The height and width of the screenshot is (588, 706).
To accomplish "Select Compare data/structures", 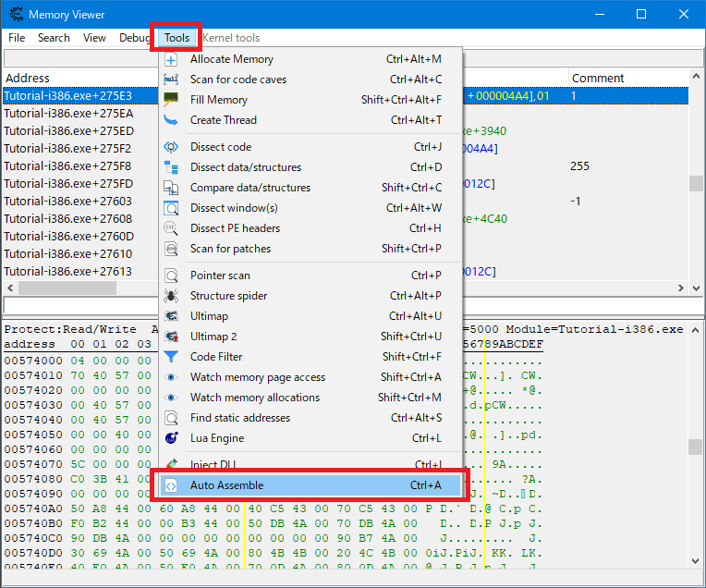I will point(310,188).
